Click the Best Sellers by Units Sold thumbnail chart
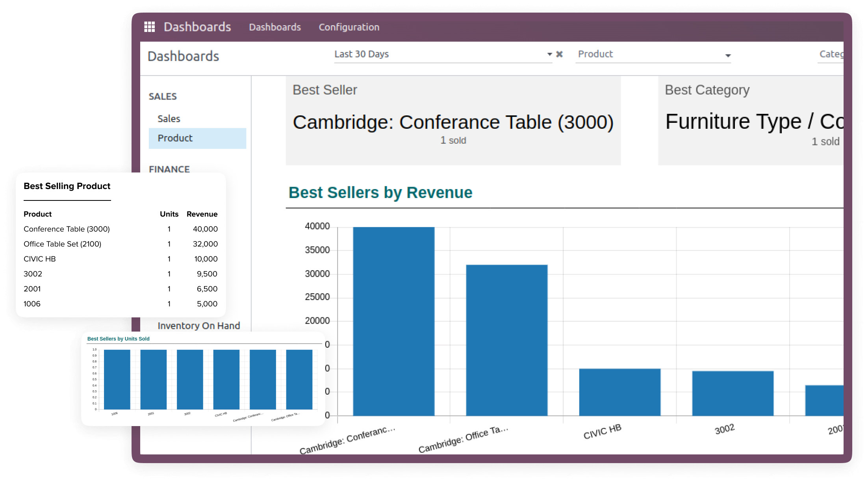Viewport: 868px width, 482px height. (203, 379)
